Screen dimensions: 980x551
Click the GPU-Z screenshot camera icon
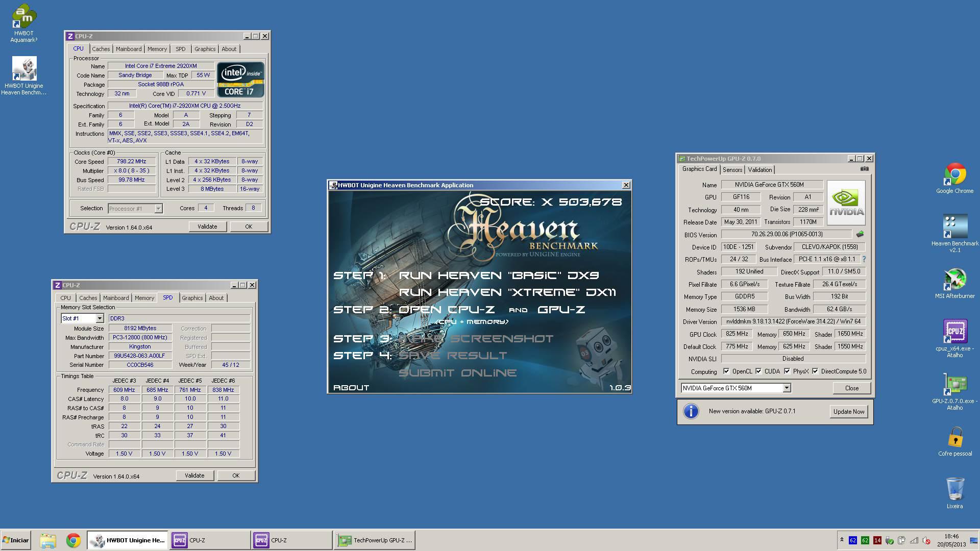(864, 169)
